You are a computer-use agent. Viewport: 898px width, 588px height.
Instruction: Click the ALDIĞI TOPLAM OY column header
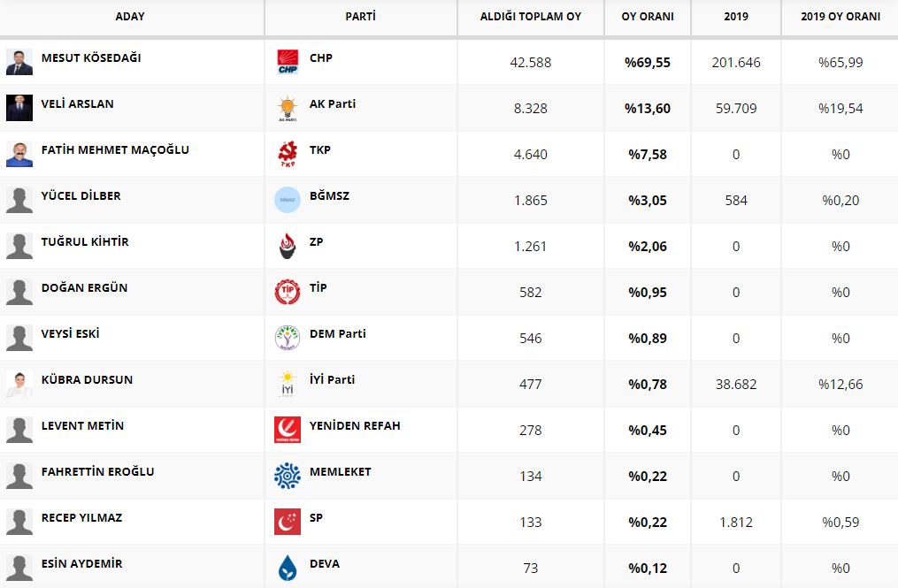coord(531,17)
